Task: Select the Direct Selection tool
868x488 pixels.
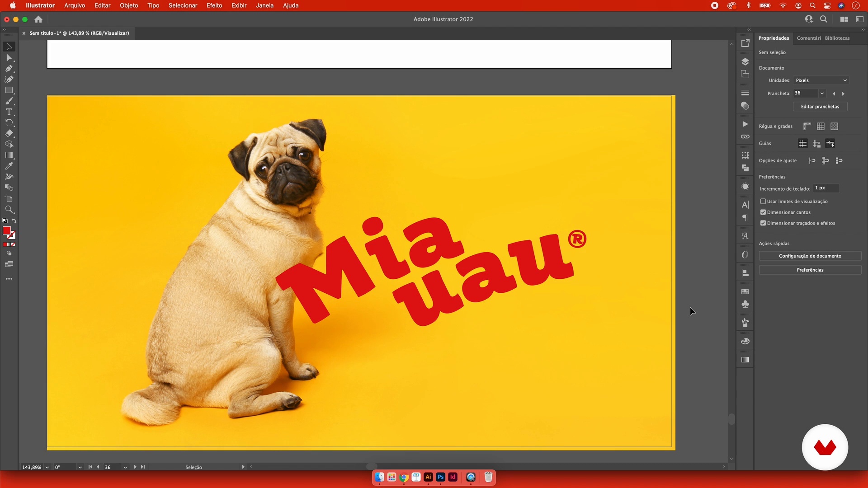Action: click(x=9, y=58)
